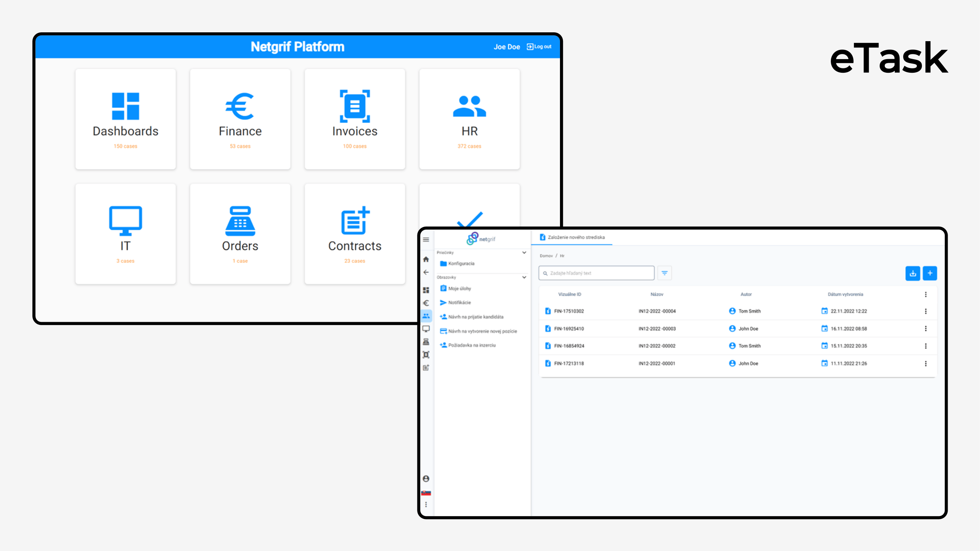This screenshot has height=551, width=980.
Task: Click the Hr breadcrumb
Action: (x=562, y=256)
